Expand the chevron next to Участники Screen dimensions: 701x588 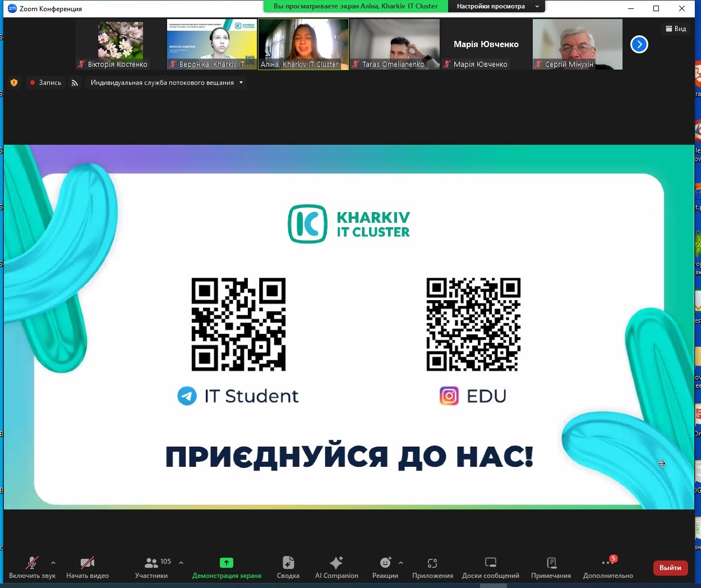[x=181, y=562]
